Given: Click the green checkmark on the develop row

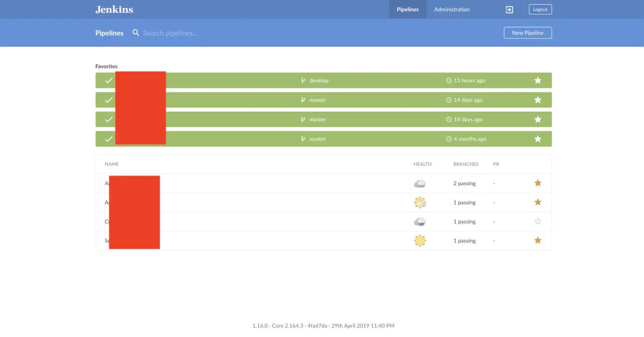Looking at the screenshot, I should point(108,80).
